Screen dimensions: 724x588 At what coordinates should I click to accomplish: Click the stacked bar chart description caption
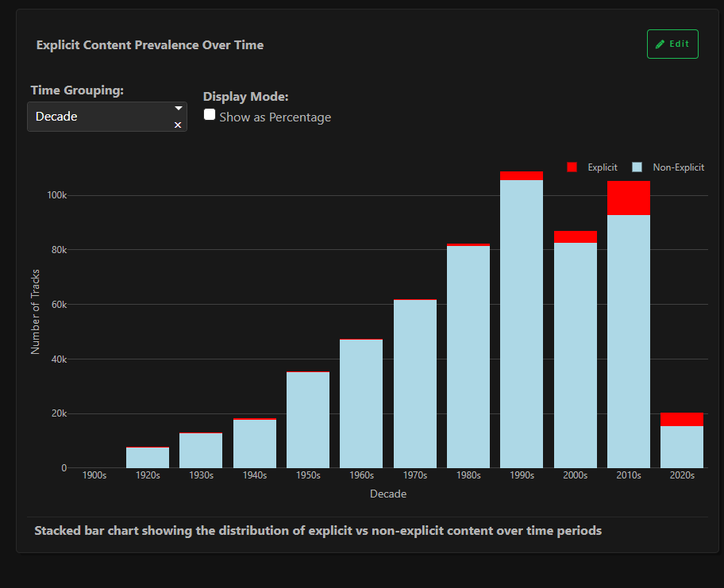(318, 531)
